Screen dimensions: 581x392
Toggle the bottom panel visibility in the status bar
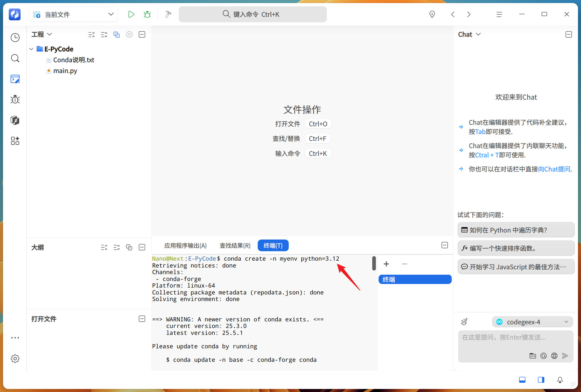coord(522,380)
